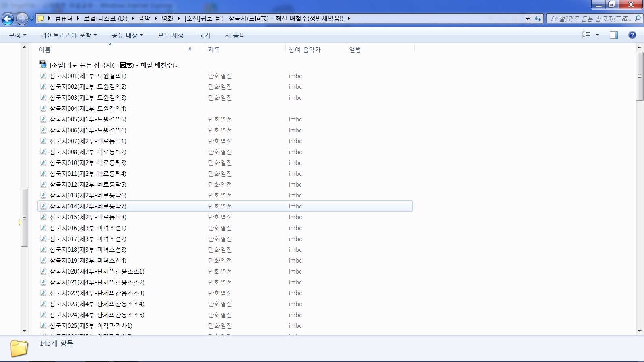Open the Help question mark icon
The image size is (644, 362).
pyautogui.click(x=632, y=35)
